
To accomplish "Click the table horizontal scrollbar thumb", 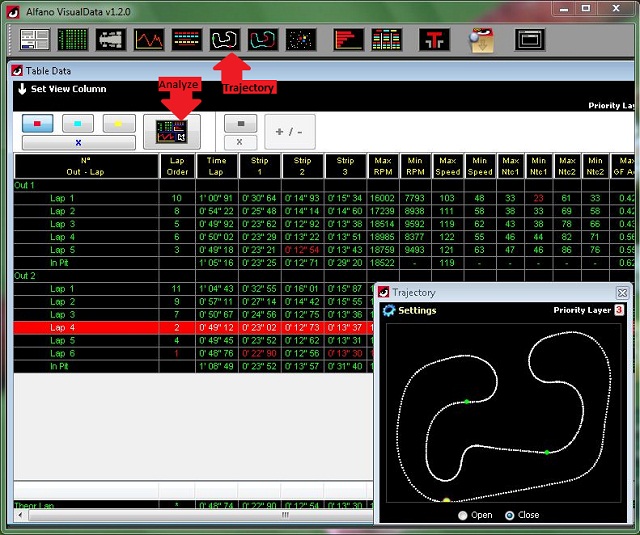I will [284, 515].
